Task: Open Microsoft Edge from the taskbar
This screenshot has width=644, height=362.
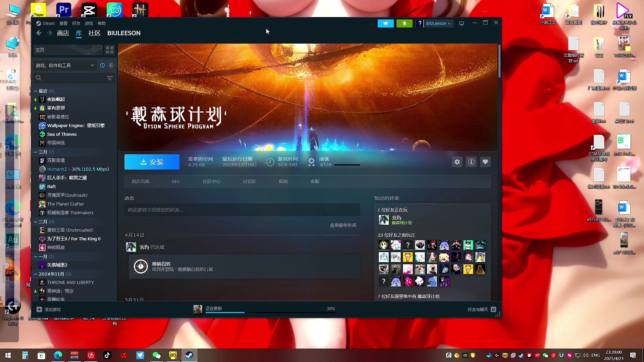Action: coord(58,355)
